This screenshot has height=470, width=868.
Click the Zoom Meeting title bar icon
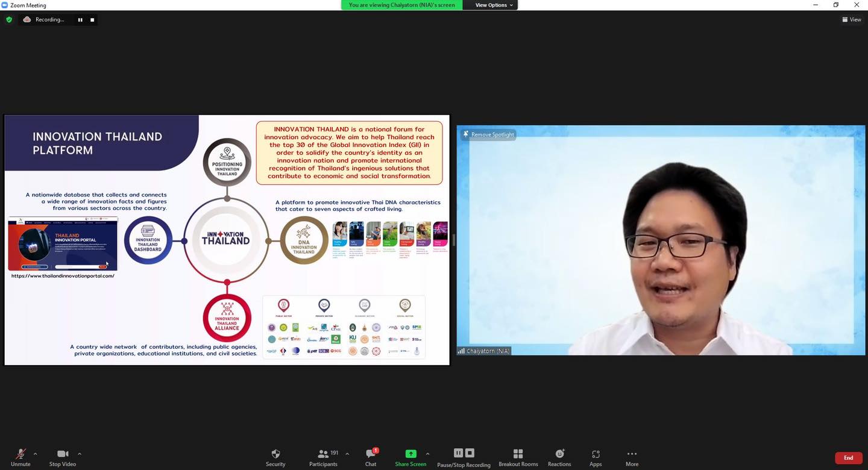pyautogui.click(x=5, y=5)
